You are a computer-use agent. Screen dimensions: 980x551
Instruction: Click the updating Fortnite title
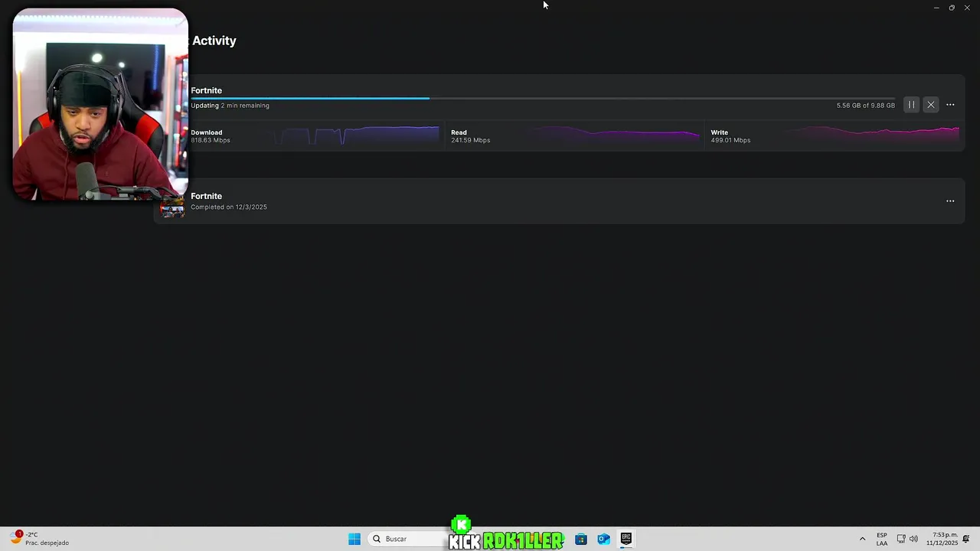click(206, 90)
